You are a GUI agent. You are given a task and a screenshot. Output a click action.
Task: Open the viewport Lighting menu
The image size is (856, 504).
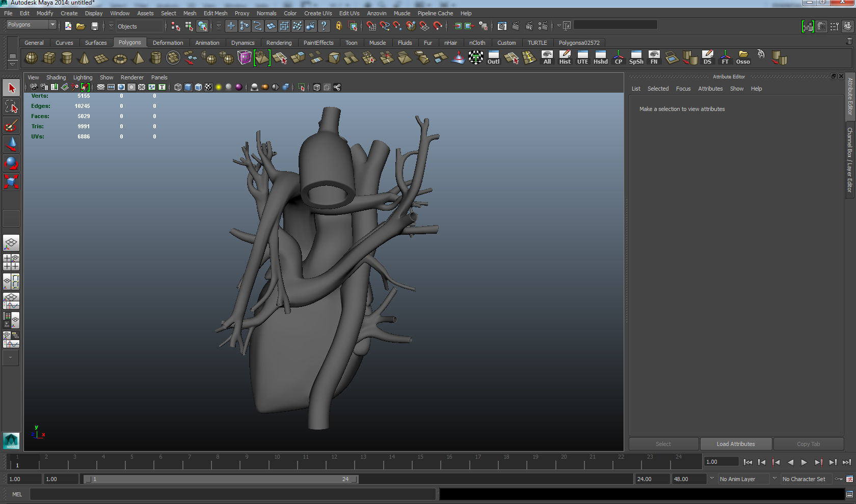83,77
